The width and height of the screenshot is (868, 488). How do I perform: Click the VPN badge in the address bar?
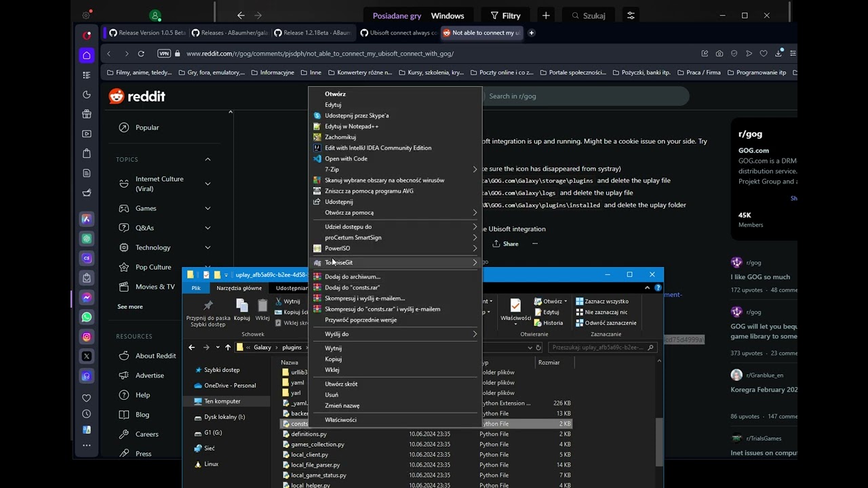[x=163, y=54]
